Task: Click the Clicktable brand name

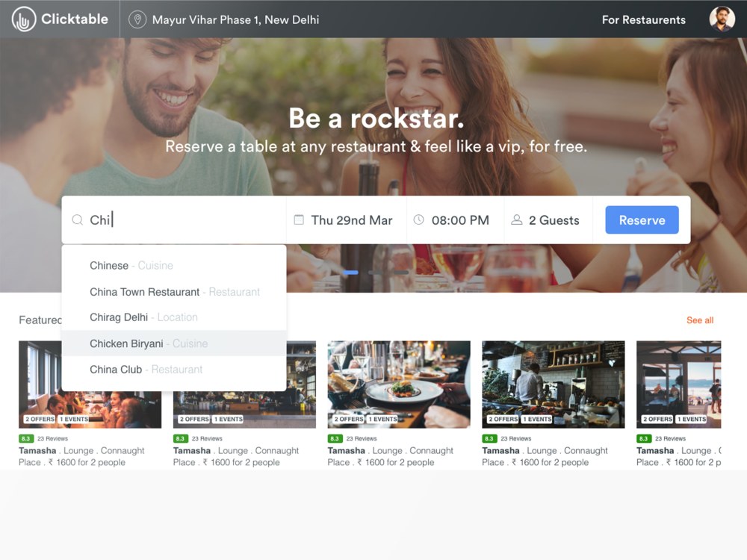Action: coord(75,19)
